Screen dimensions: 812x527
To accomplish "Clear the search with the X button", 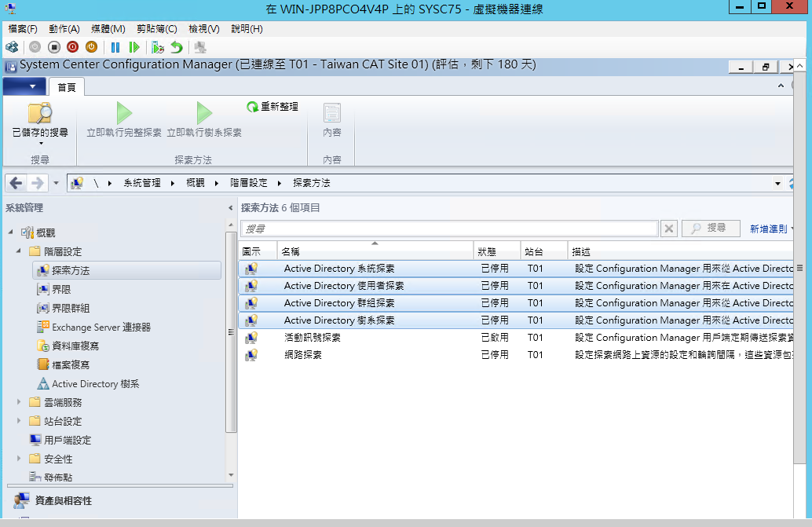I will point(669,229).
